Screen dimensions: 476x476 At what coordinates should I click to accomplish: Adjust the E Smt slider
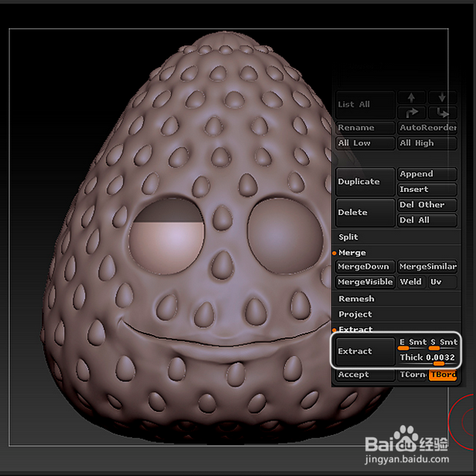tap(413, 344)
